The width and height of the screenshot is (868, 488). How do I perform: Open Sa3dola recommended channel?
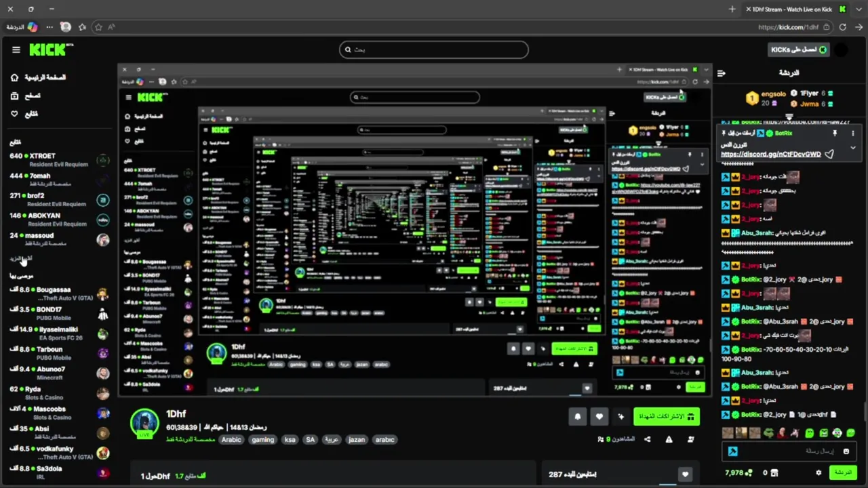coord(59,472)
